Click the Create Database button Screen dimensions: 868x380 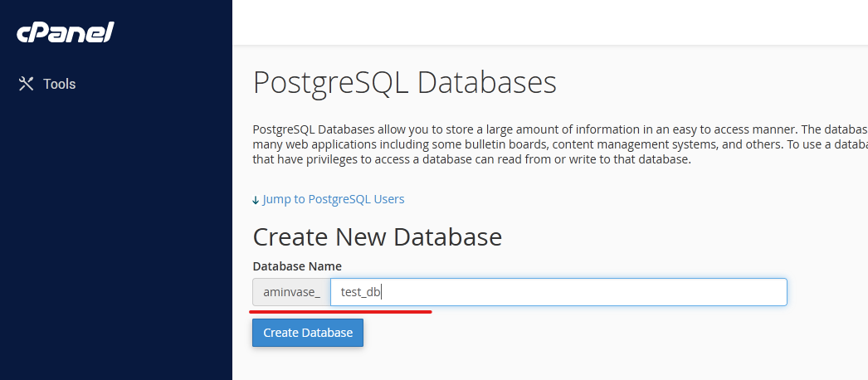click(x=308, y=333)
